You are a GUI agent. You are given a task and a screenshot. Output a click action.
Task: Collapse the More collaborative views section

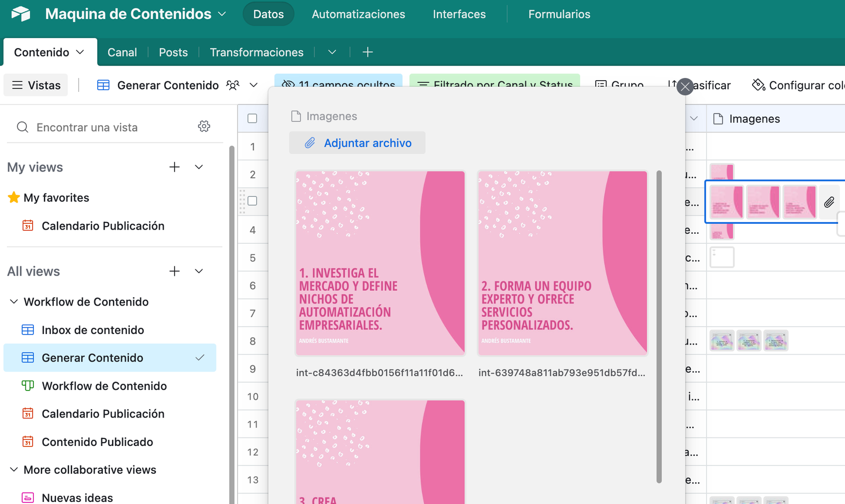(14, 470)
